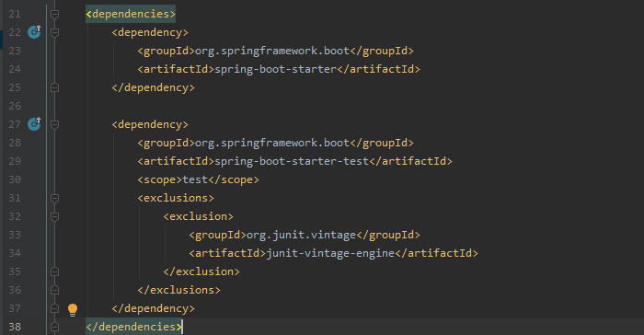The image size is (644, 335).
Task: Collapse the exclusions fold at line 31
Action: coord(54,198)
